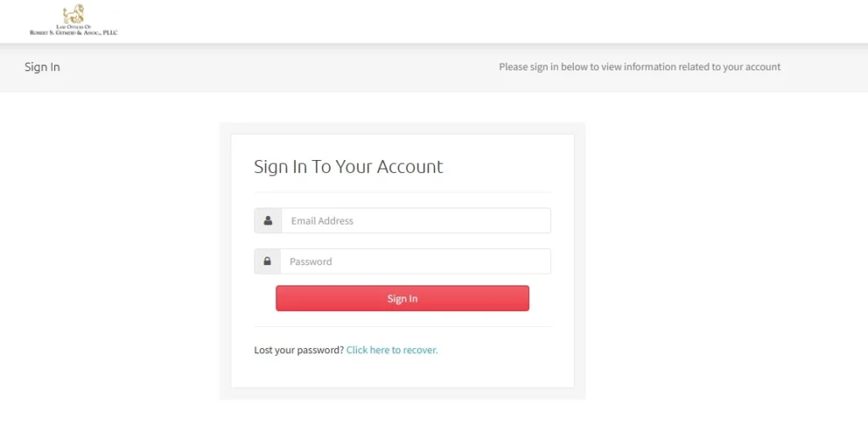Viewport: 868px width, 438px height.
Task: Click the Email Address placeholder text
Action: (322, 220)
